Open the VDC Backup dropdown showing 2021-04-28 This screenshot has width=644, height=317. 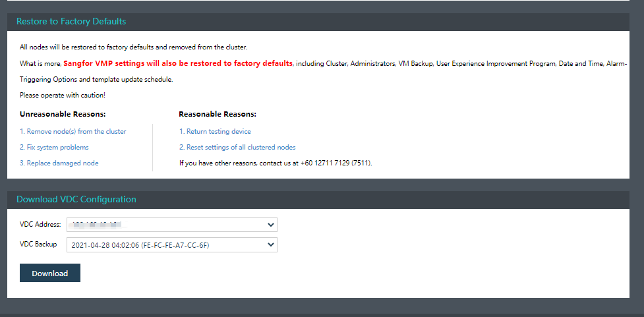(172, 245)
